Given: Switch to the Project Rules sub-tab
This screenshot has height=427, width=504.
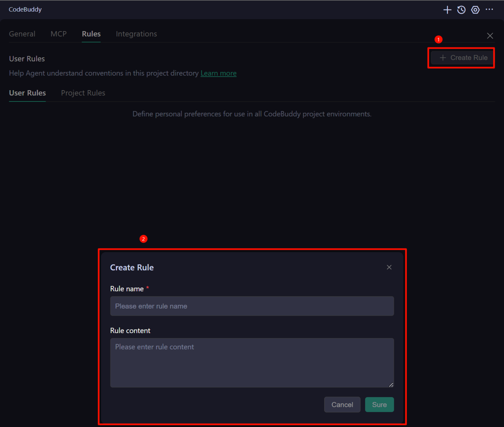Looking at the screenshot, I should (83, 93).
